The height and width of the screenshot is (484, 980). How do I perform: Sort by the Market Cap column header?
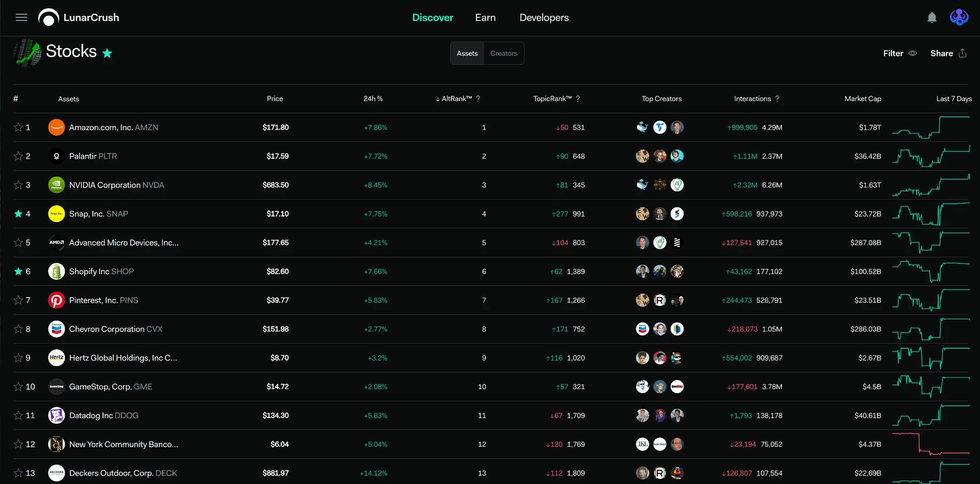click(863, 99)
